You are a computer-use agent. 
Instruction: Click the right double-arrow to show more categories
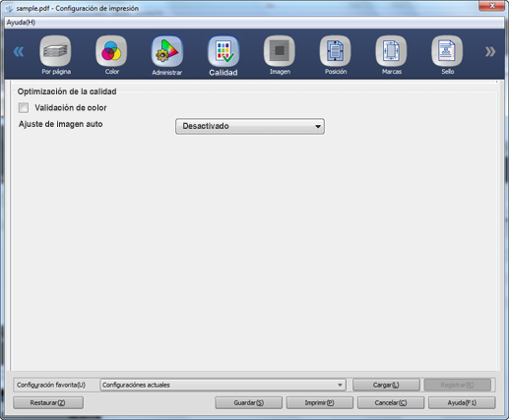(490, 52)
